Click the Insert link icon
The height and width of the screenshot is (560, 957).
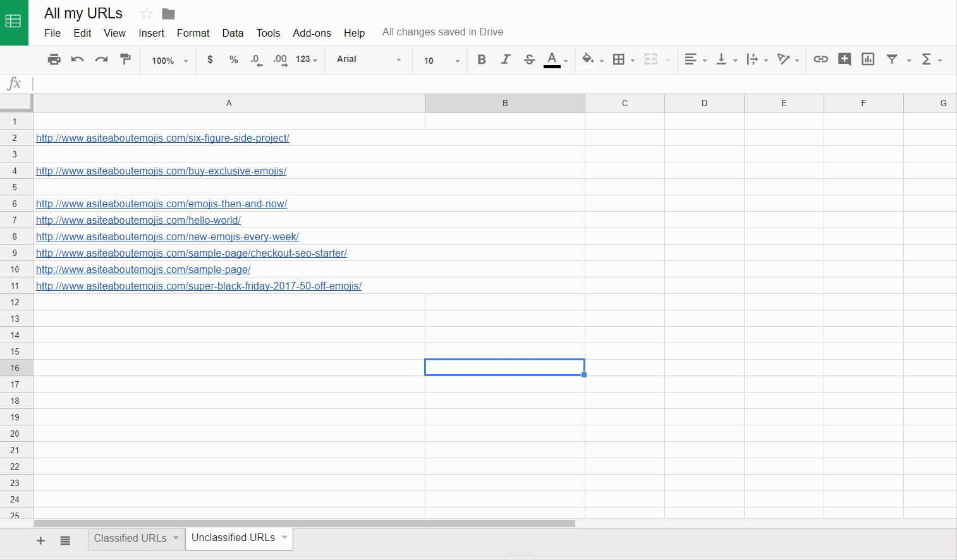[x=820, y=59]
